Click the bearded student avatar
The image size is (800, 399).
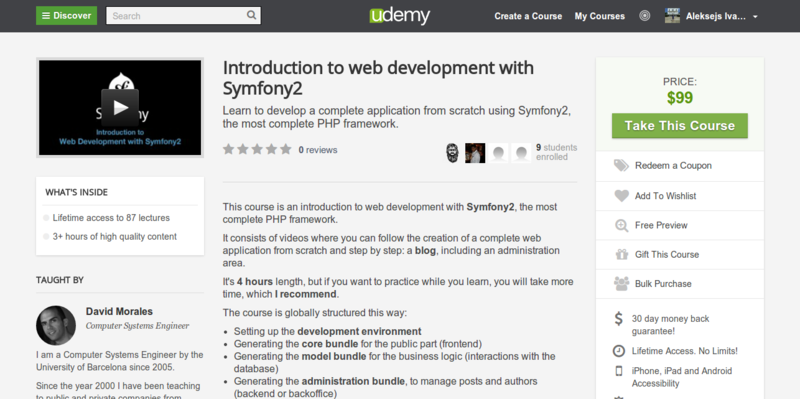click(x=452, y=153)
